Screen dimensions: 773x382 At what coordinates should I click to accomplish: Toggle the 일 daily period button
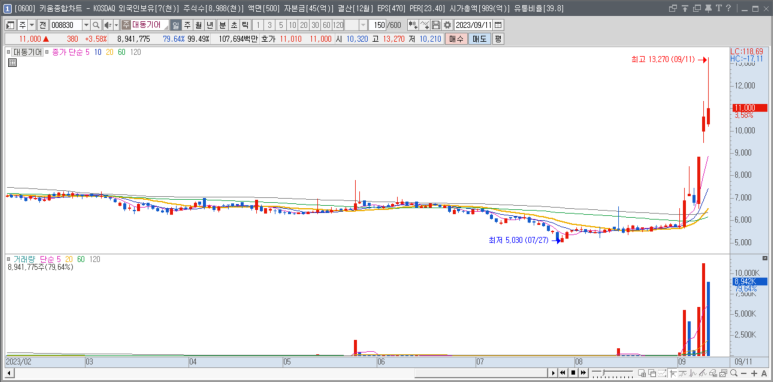click(x=176, y=25)
